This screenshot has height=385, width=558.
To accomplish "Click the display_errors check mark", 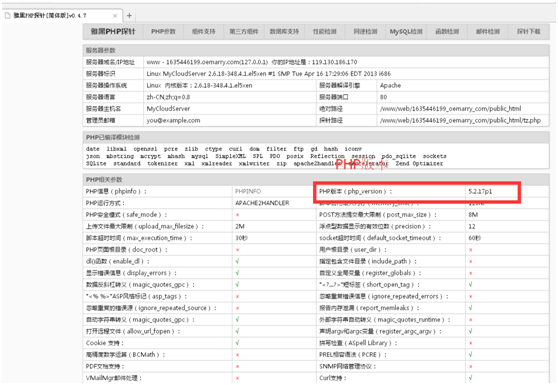I will coord(237,273).
